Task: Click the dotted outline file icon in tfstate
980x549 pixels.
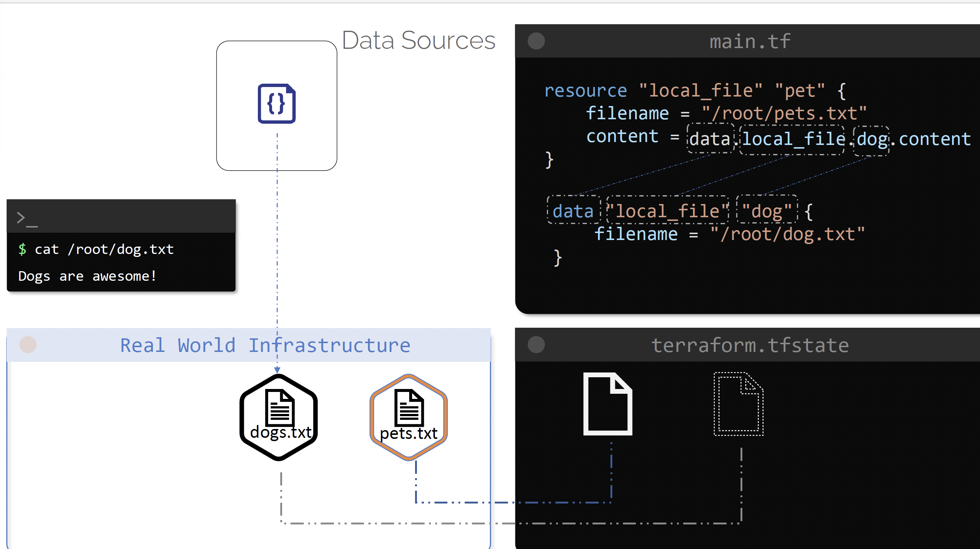Action: [x=738, y=404]
